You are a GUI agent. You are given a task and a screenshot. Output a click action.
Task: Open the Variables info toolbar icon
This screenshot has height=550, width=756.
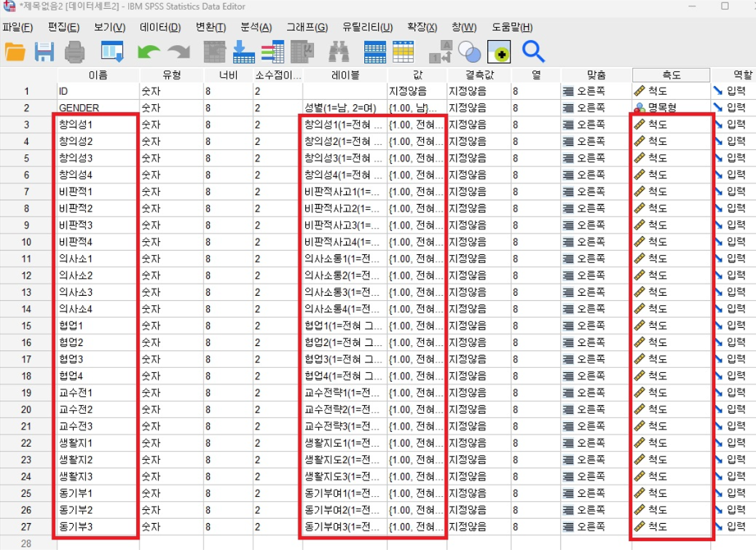coord(273,52)
